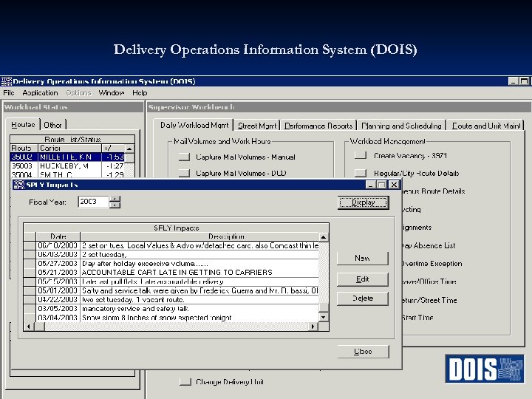Select the Street Mgmt tab
Screen dimensions: 532x399
257,126
